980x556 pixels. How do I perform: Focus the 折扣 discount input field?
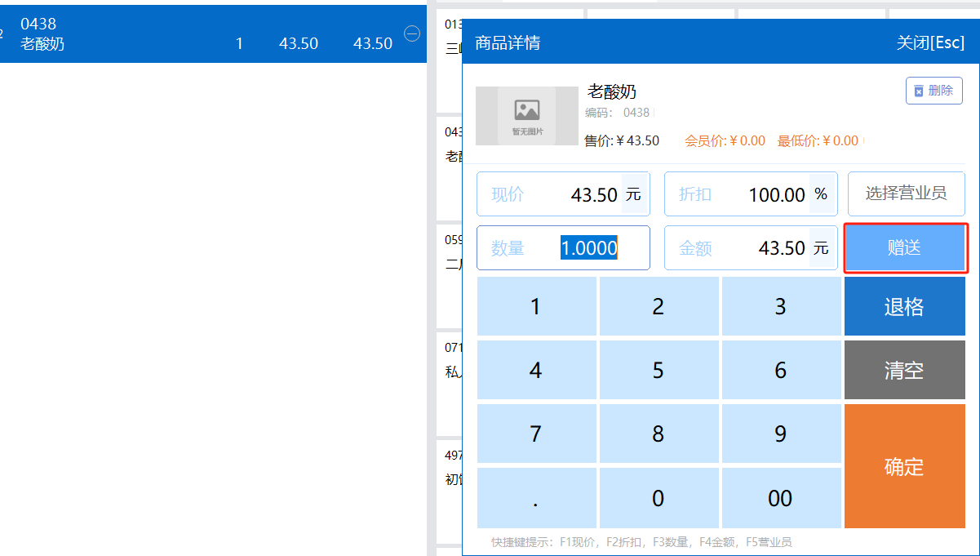751,194
